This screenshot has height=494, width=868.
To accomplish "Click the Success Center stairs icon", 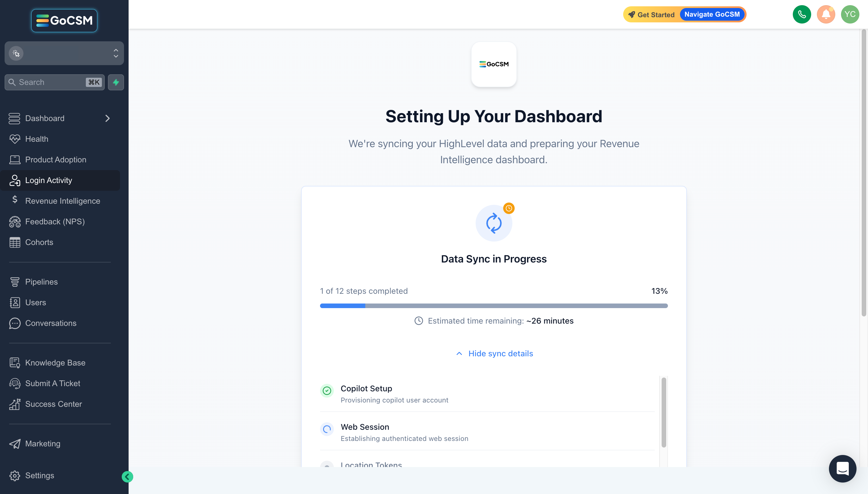I will (x=15, y=404).
